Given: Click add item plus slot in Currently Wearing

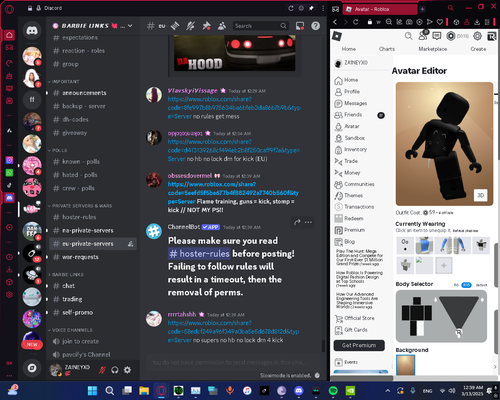Looking at the screenshot, I should click(x=443, y=266).
